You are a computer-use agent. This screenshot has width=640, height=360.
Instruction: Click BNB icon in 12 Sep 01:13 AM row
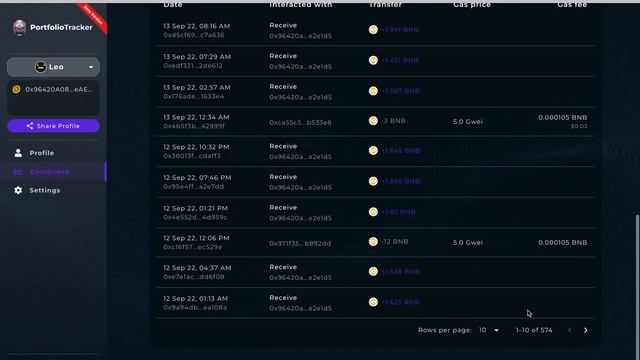coord(373,302)
